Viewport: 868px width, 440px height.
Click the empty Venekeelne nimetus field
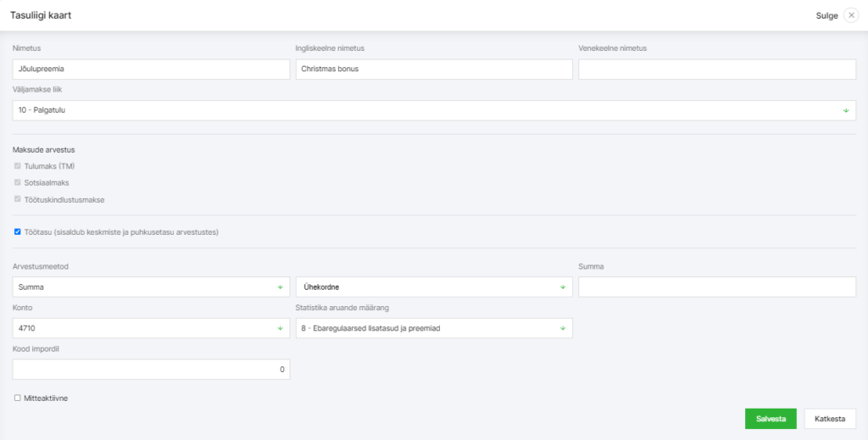coord(717,70)
